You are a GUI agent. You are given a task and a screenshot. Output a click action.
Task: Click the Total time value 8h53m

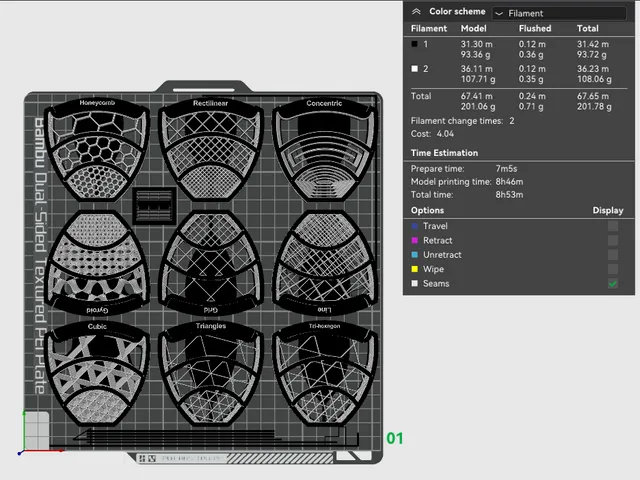(x=509, y=195)
